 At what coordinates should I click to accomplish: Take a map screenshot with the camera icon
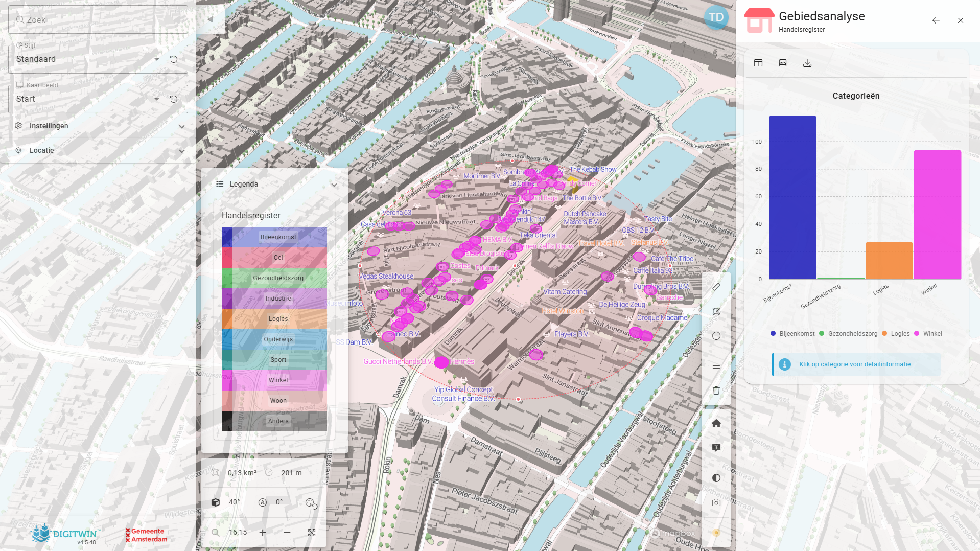[x=716, y=502]
